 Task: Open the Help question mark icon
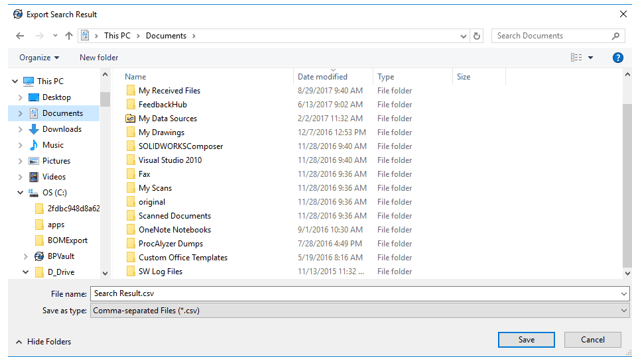coord(618,58)
